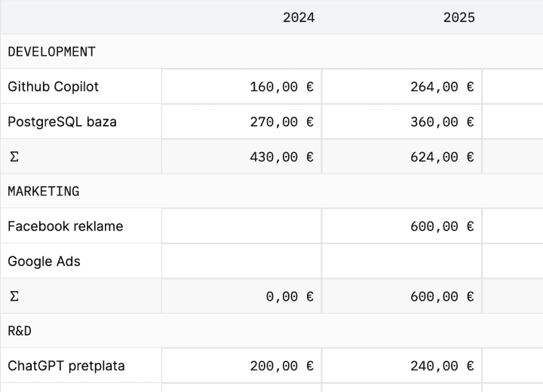This screenshot has height=392, width=543.
Task: Select the MARKETING section header row
Action: pyautogui.click(x=43, y=191)
